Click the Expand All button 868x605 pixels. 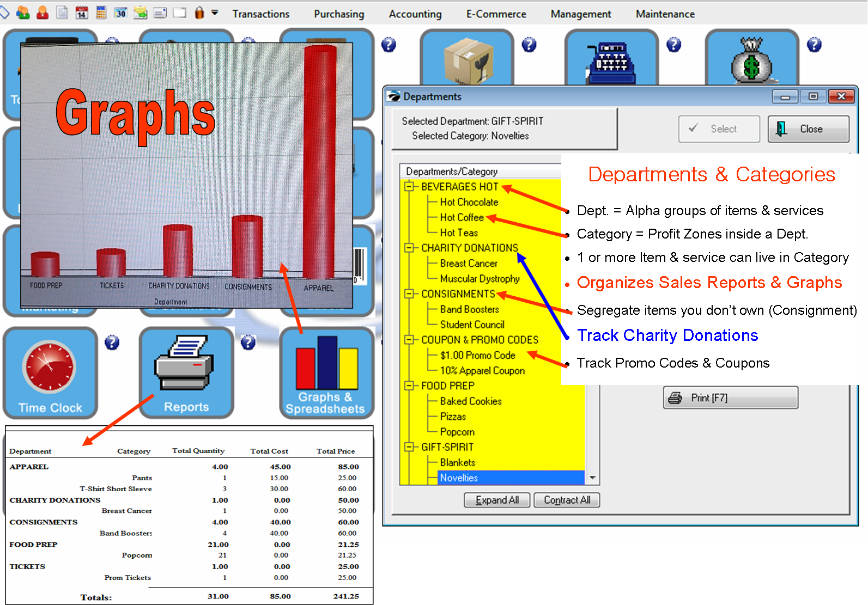click(x=497, y=500)
